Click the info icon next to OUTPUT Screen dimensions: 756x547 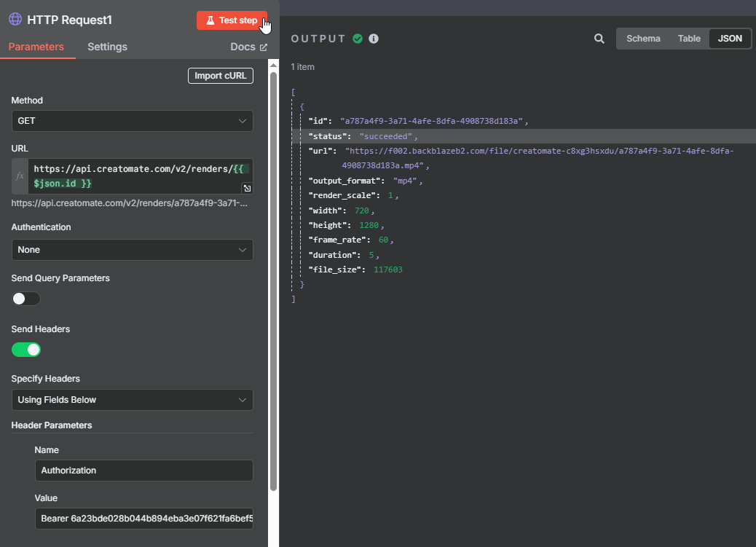[374, 39]
